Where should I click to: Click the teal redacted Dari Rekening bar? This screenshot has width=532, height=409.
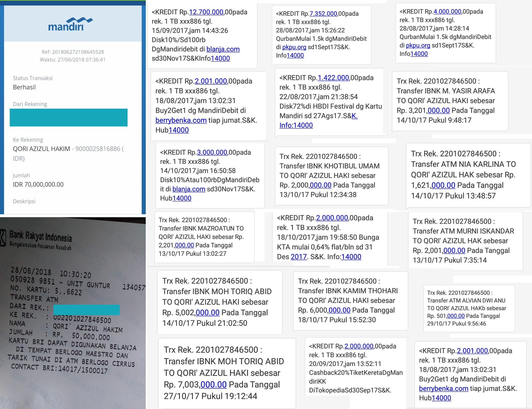69,118
